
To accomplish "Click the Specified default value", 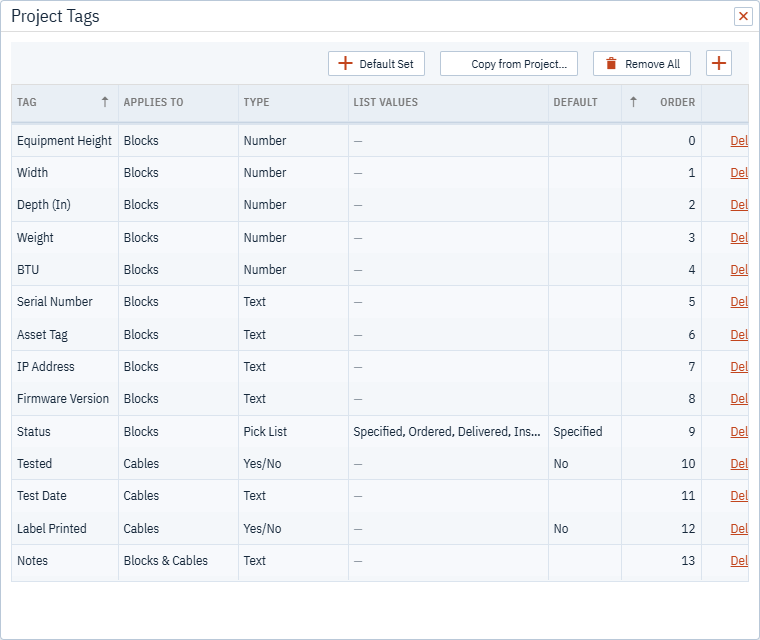I will coord(578,432).
